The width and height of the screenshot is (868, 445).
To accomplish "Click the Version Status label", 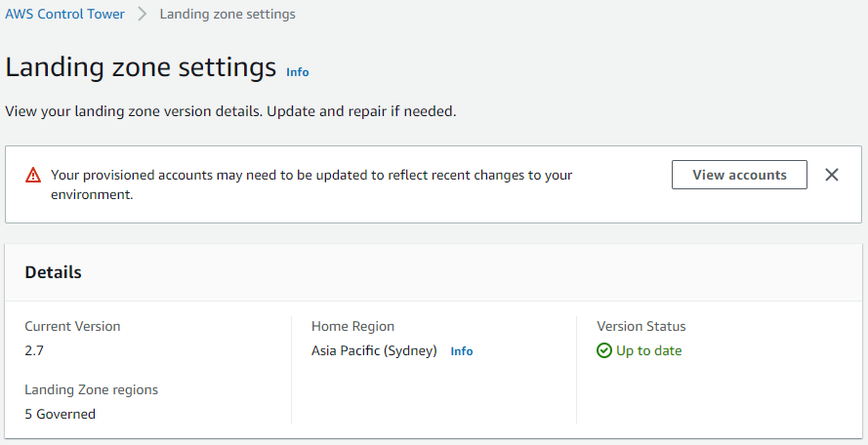I will coord(641,327).
